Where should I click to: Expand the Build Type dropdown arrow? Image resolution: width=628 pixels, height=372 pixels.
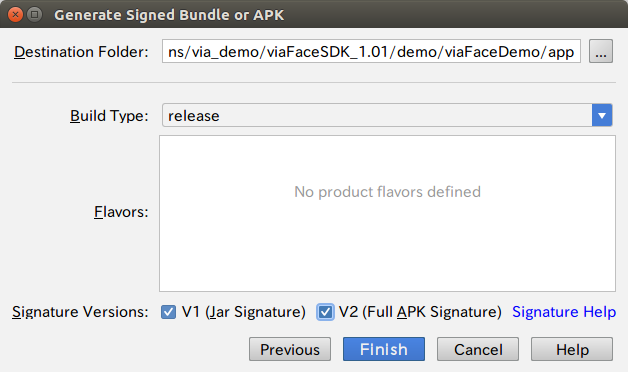point(602,115)
